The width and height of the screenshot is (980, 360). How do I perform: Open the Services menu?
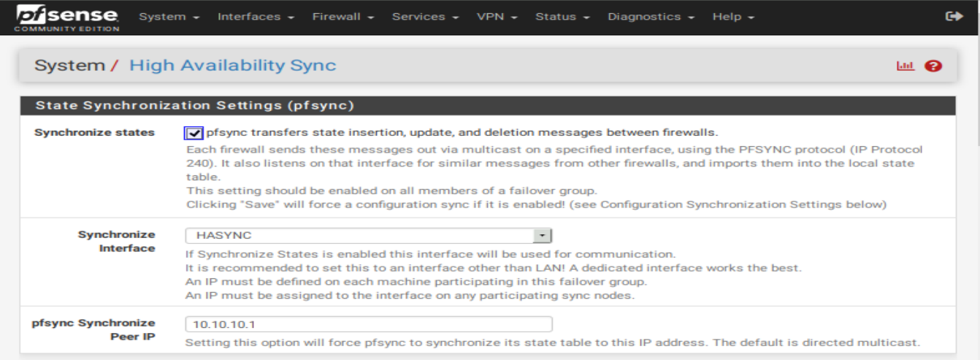425,17
